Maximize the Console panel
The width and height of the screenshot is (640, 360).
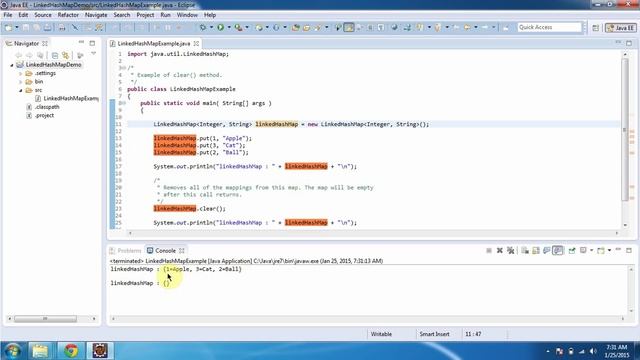point(629,250)
